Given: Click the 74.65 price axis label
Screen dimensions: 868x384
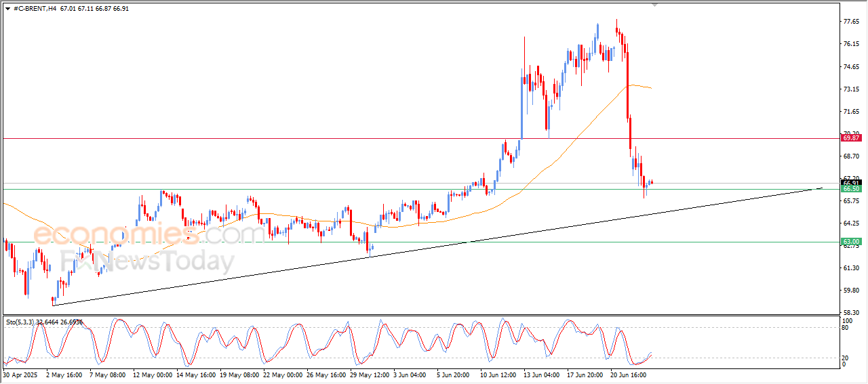Looking at the screenshot, I should pos(851,66).
